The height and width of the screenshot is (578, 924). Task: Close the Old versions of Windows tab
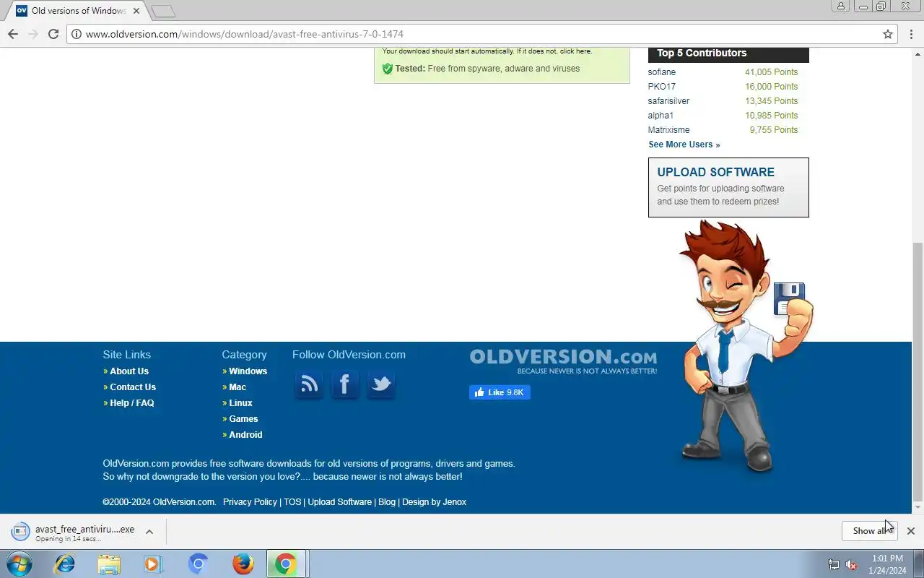(136, 11)
